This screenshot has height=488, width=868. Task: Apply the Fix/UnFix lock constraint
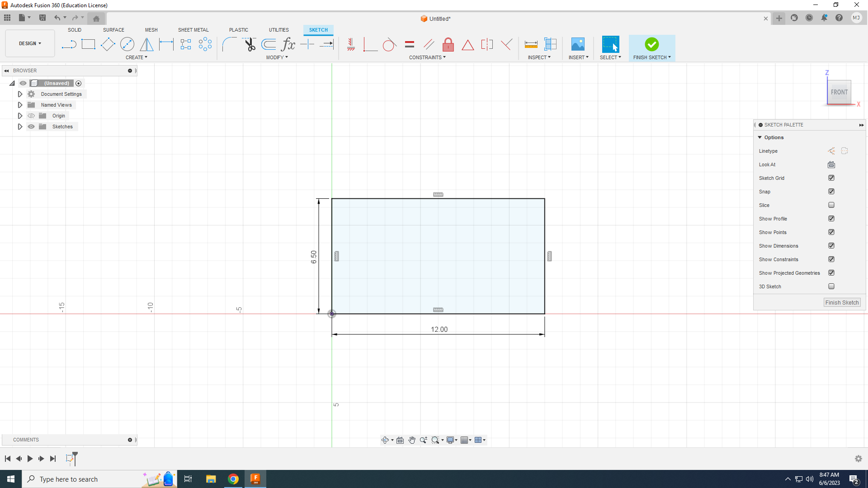tap(448, 44)
